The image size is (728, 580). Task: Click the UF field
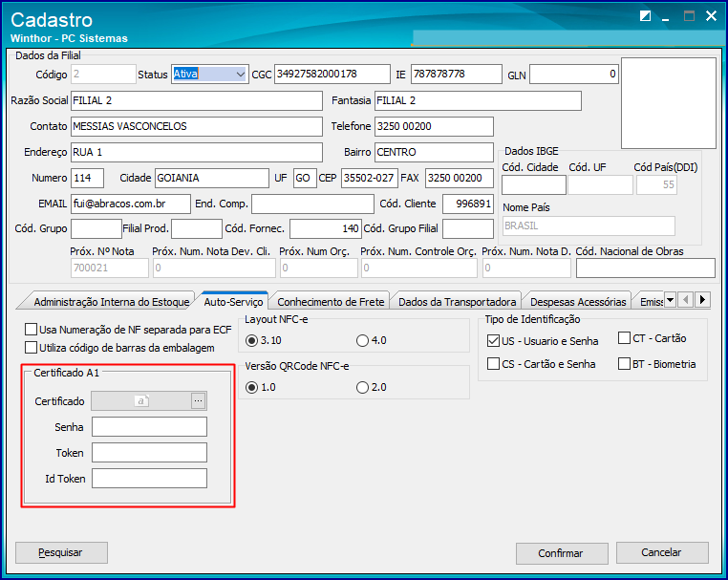tap(305, 178)
